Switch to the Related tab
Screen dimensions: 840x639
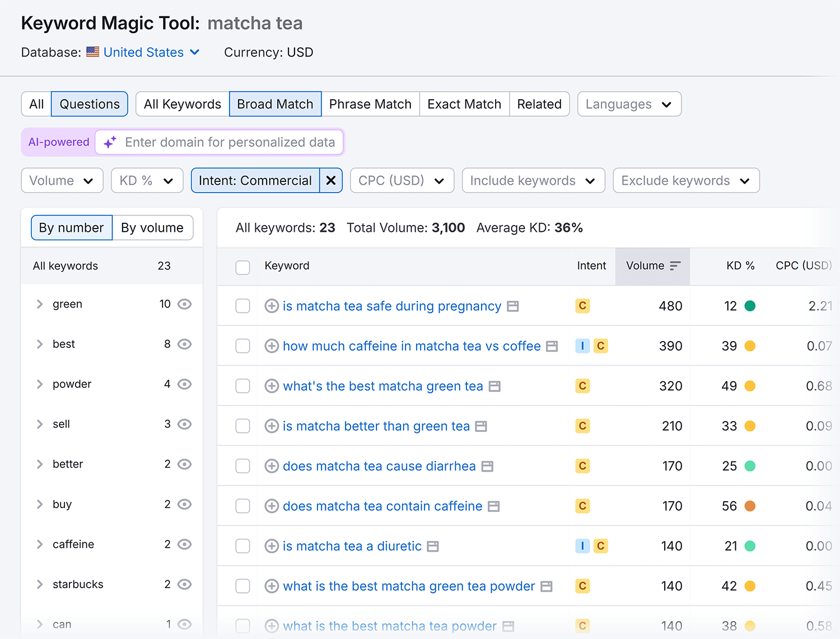click(x=539, y=104)
